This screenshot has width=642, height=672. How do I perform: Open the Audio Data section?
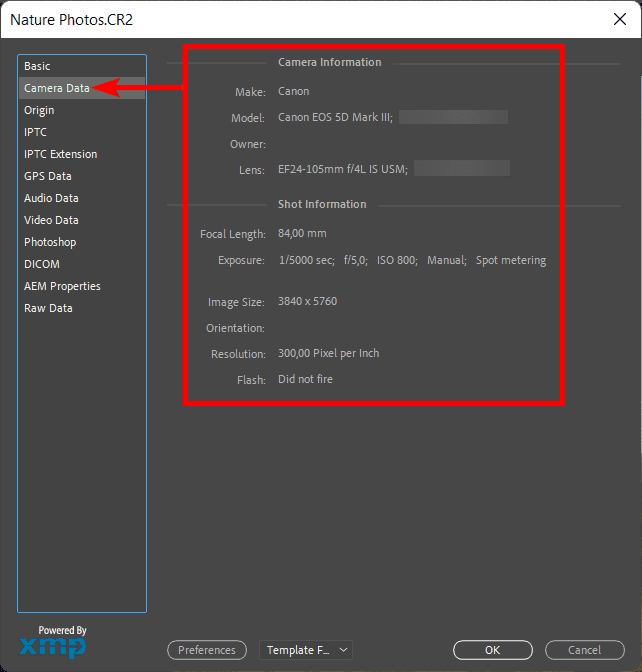pyautogui.click(x=51, y=198)
